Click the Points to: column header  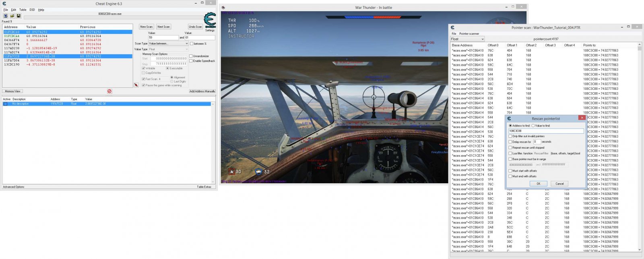(590, 45)
